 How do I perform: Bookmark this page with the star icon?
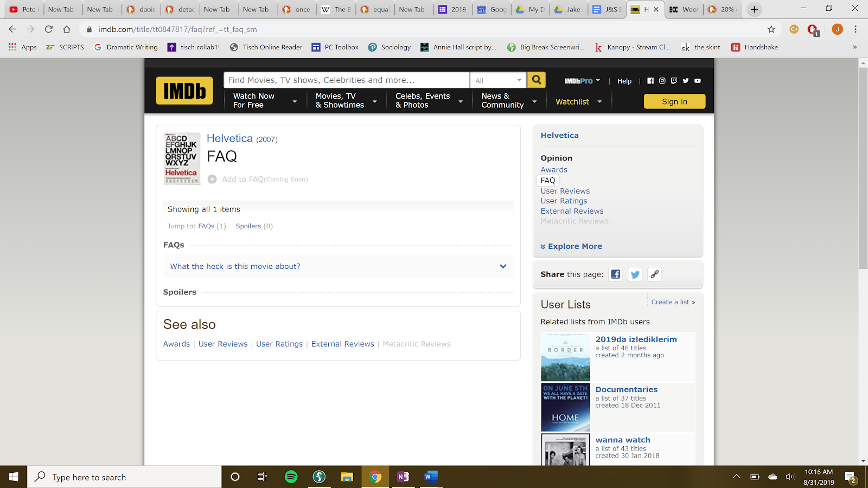pyautogui.click(x=771, y=29)
